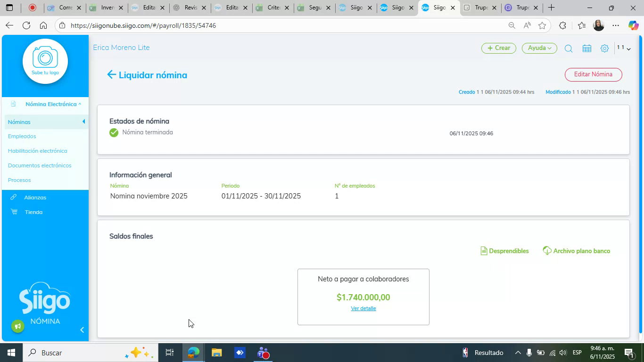Open Habilitación electrónica menu item
644x362 pixels.
pyautogui.click(x=37, y=151)
